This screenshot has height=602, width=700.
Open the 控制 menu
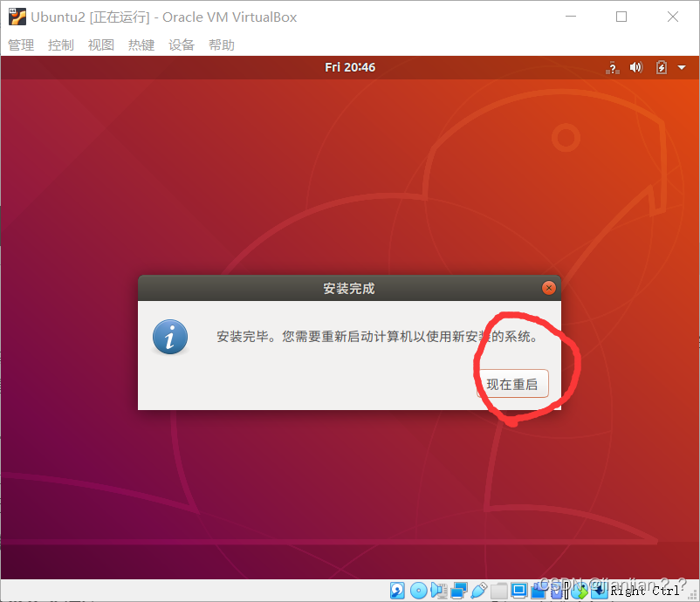61,44
